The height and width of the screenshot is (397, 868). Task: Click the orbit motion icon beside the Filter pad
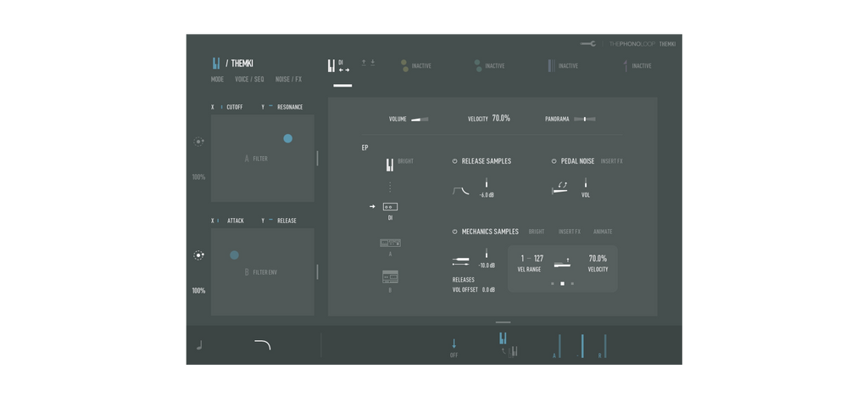[198, 142]
